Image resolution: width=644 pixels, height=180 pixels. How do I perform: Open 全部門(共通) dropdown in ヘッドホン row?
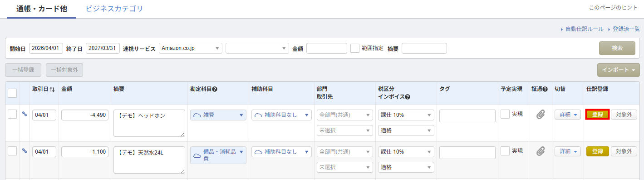(344, 115)
